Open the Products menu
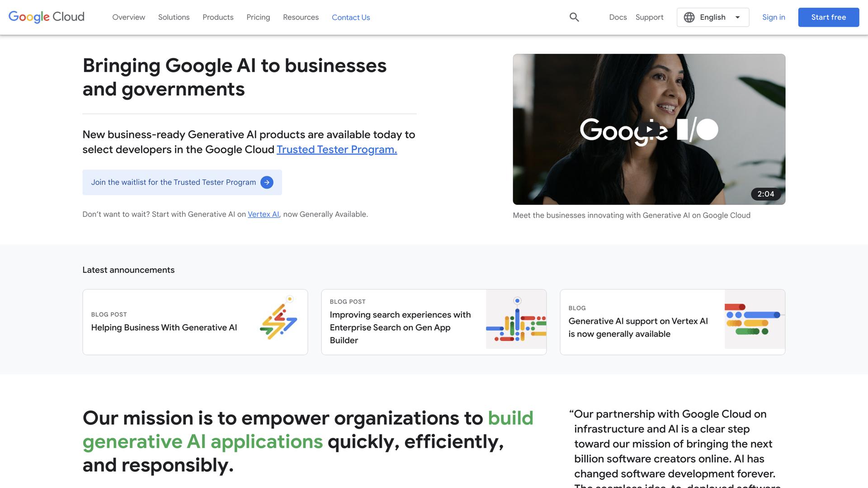The image size is (868, 488). click(x=218, y=17)
